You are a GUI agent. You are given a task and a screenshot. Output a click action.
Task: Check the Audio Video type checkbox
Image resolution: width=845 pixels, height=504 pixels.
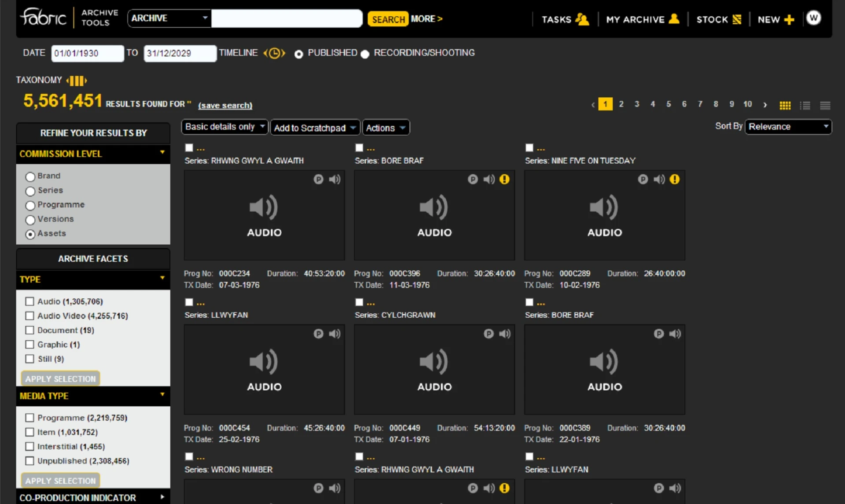pos(30,316)
